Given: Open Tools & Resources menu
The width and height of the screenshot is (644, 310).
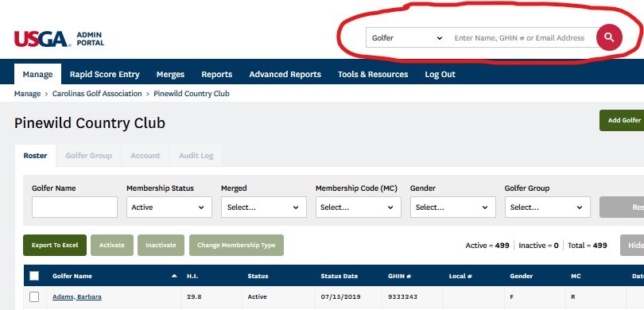Looking at the screenshot, I should click(373, 74).
